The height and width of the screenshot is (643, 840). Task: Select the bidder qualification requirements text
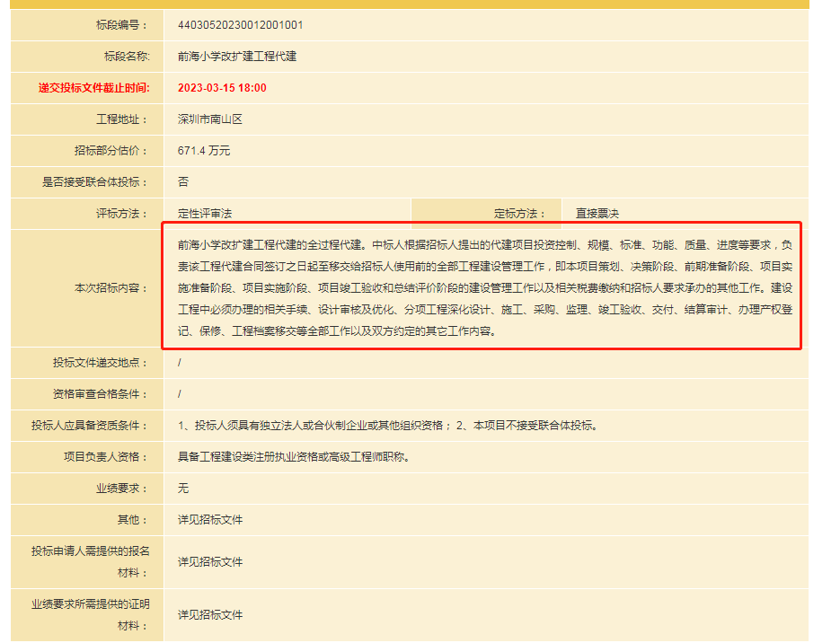coord(387,426)
